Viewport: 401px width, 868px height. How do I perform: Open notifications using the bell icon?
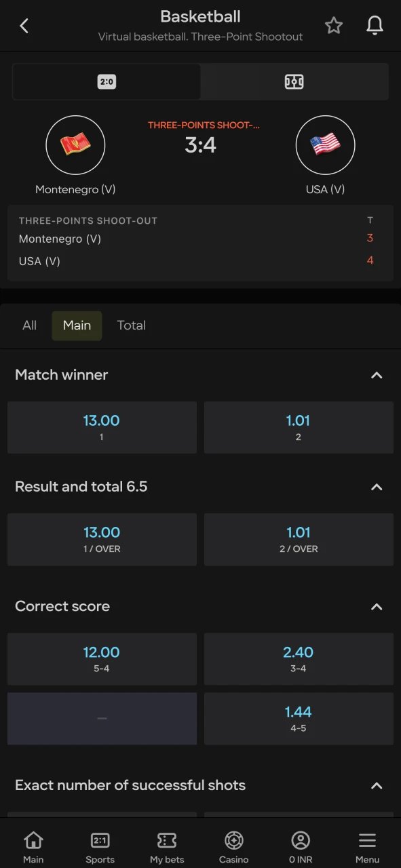375,25
